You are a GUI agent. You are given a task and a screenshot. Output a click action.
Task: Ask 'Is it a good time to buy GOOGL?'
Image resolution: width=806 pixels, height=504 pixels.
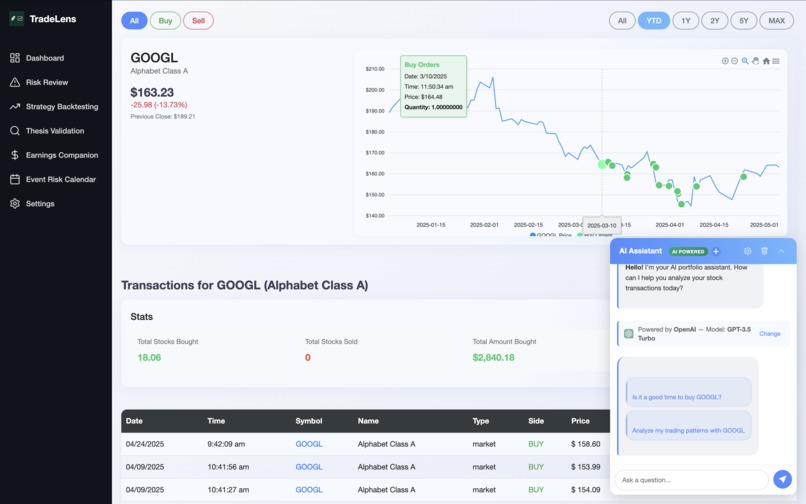click(x=689, y=392)
